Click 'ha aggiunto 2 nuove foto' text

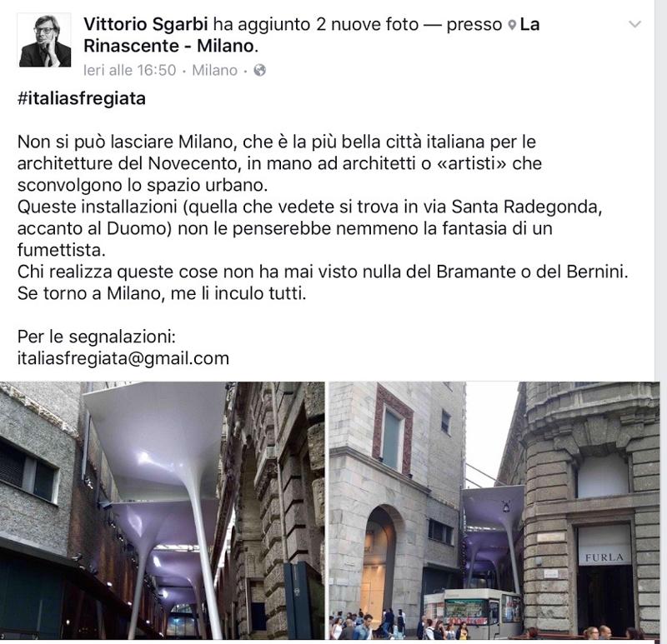click(316, 24)
